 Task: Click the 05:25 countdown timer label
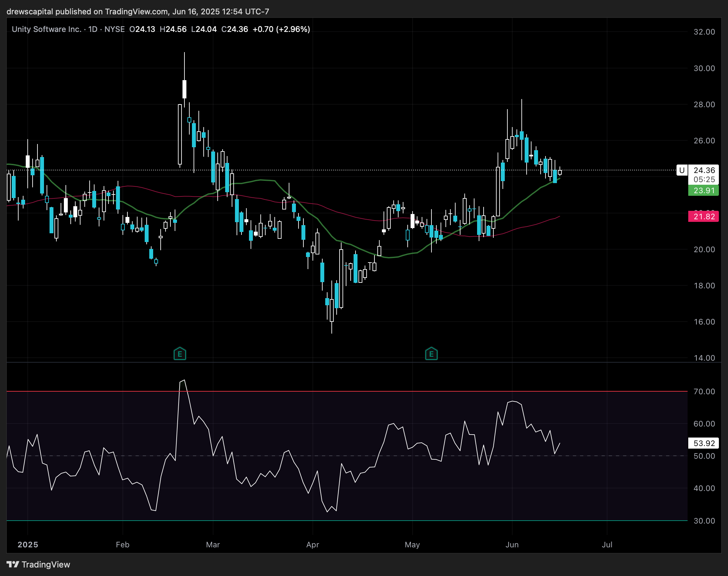pos(704,180)
